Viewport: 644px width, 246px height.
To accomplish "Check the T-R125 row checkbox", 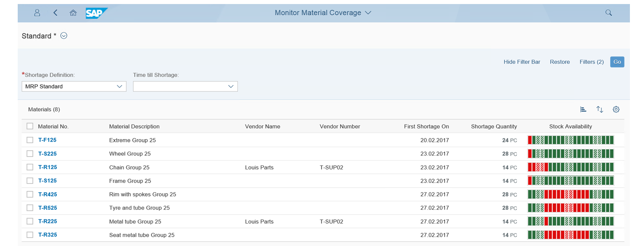I will pyautogui.click(x=30, y=167).
